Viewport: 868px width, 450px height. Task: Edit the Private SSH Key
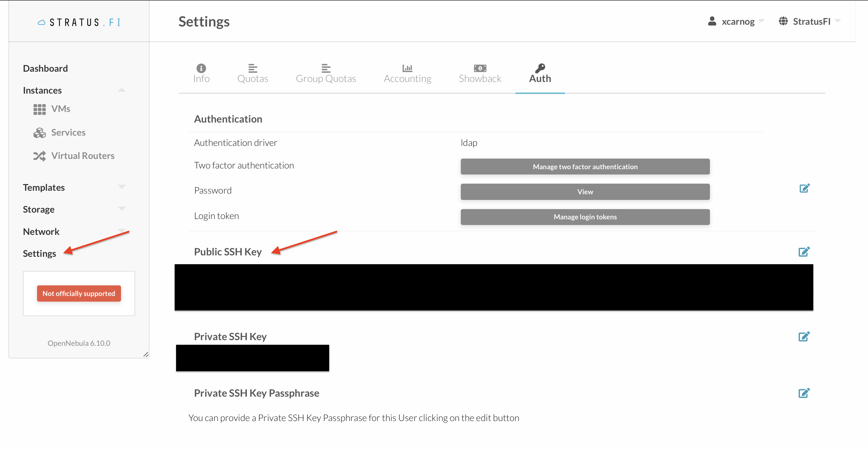804,337
